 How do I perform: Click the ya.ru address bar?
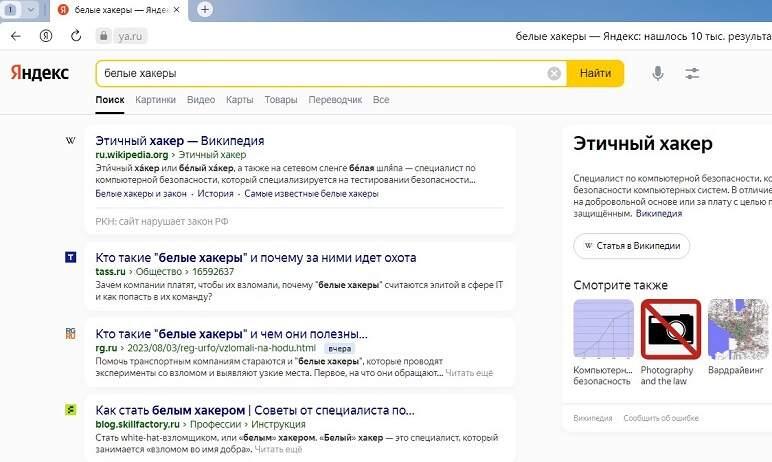[130, 36]
